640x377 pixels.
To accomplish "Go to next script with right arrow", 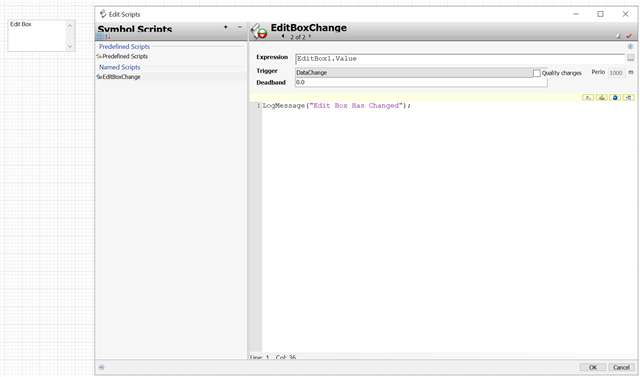I will [310, 36].
